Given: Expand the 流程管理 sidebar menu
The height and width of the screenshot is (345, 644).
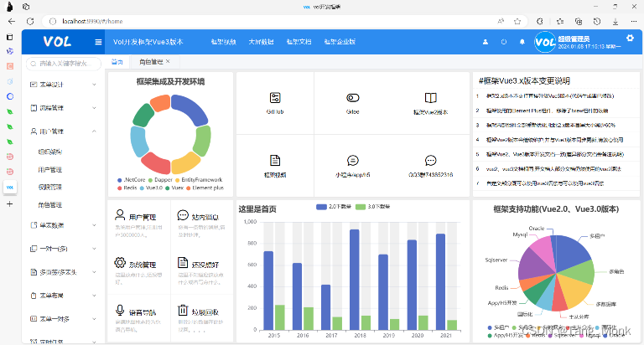Looking at the screenshot, I should point(62,108).
